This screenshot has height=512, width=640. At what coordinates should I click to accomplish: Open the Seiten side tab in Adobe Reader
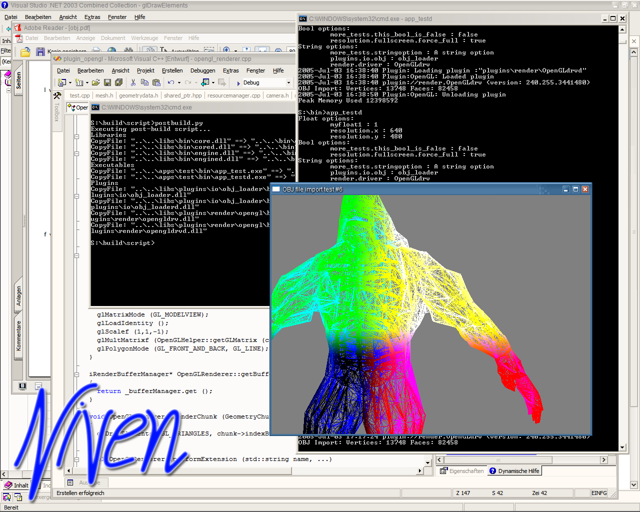point(18,80)
